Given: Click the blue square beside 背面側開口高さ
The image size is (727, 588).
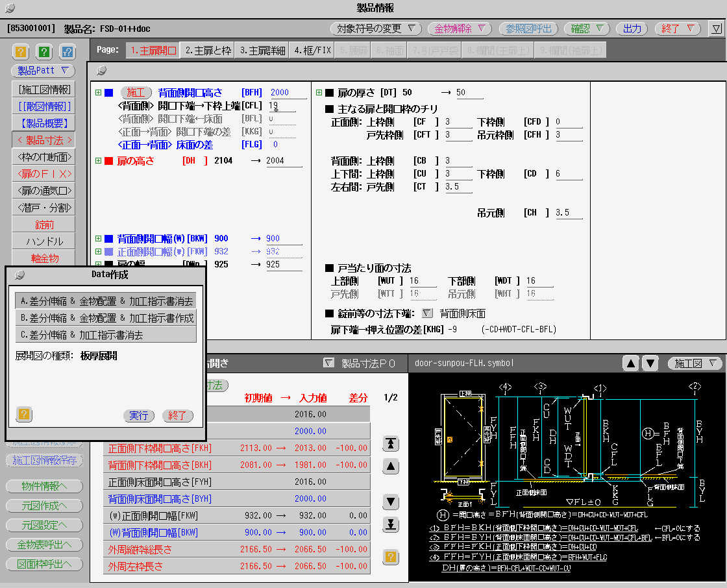Looking at the screenshot, I should coord(109,93).
